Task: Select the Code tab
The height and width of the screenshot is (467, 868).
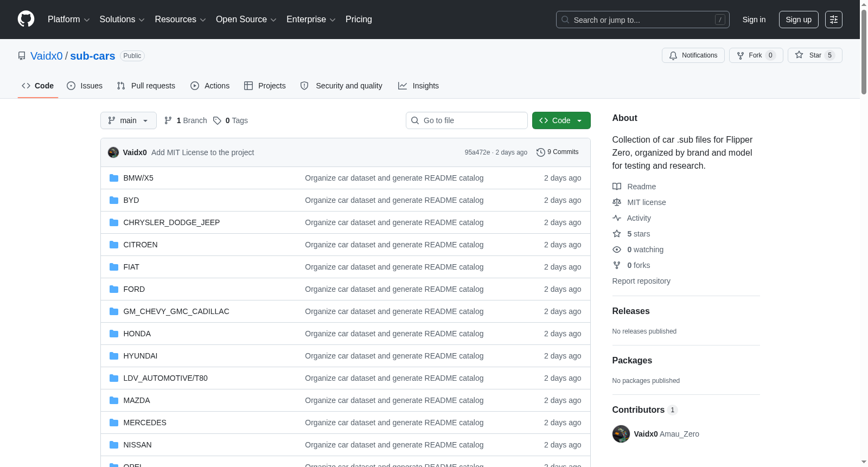Action: tap(38, 86)
